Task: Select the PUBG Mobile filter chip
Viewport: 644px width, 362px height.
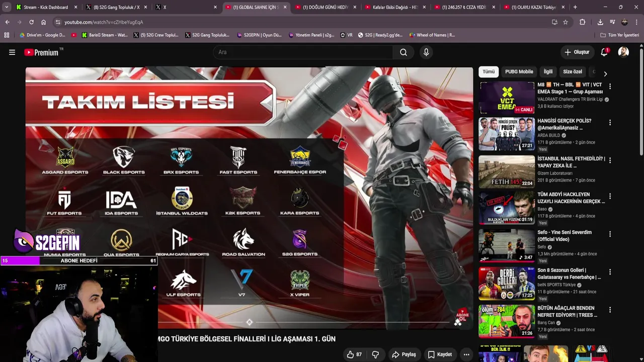Action: (519, 72)
